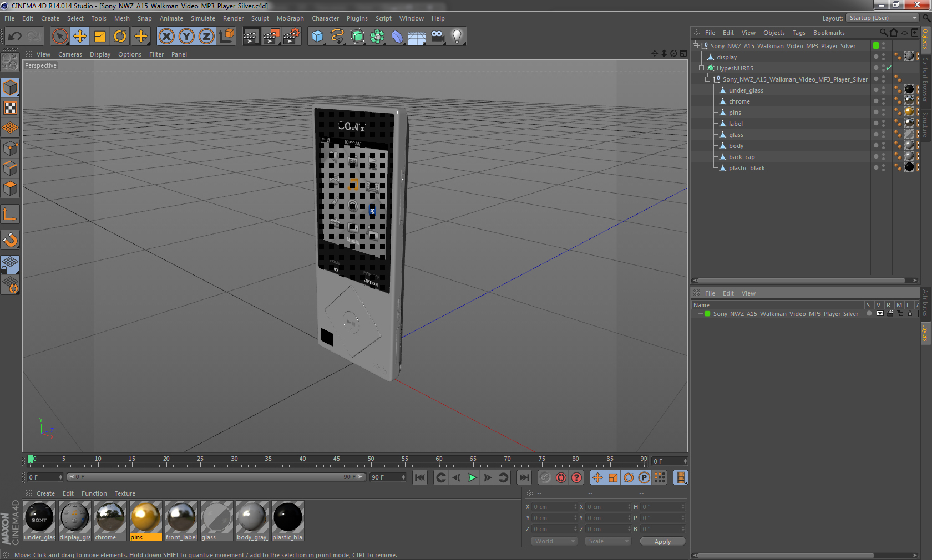Collapse the HyperNURBS tree node

point(702,68)
